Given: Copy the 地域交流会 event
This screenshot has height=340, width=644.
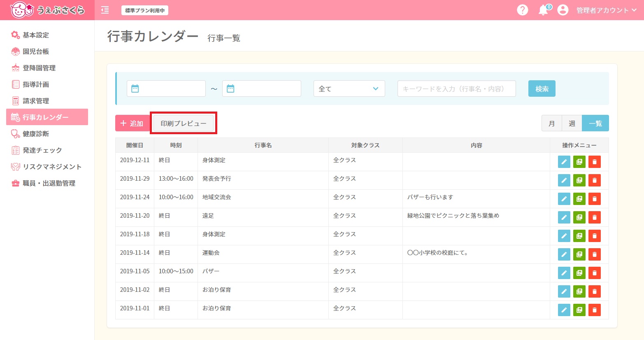Looking at the screenshot, I should 579,199.
